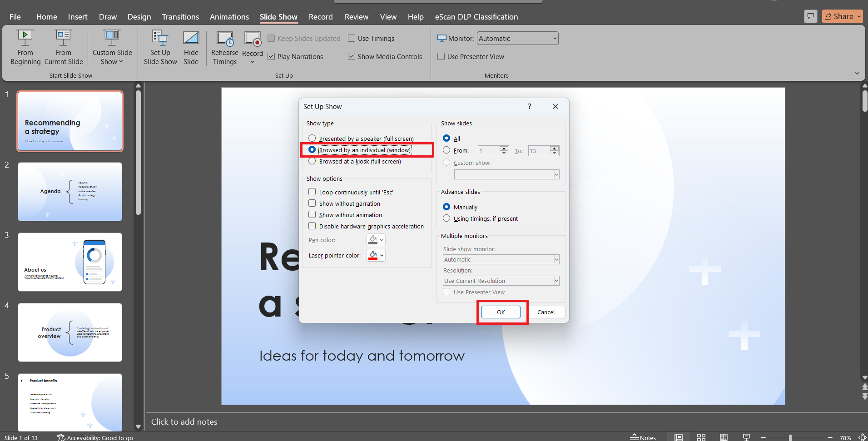
Task: Click OK in Set Up Show dialog
Action: coord(501,312)
